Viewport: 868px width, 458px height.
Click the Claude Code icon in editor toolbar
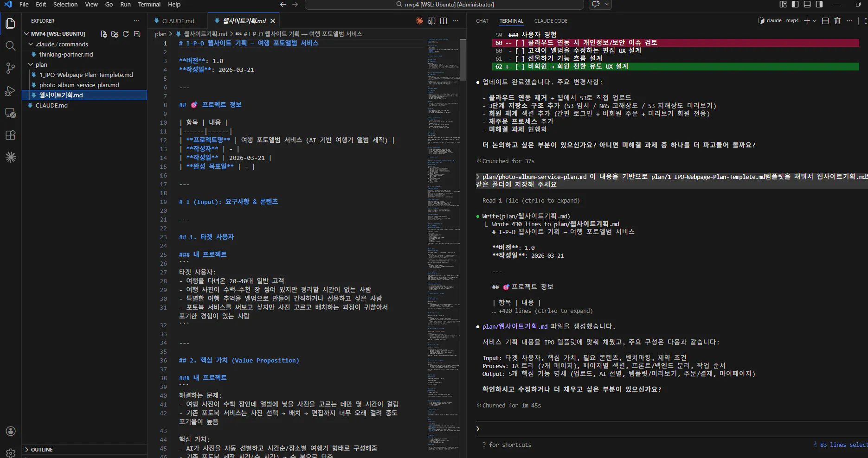click(419, 21)
